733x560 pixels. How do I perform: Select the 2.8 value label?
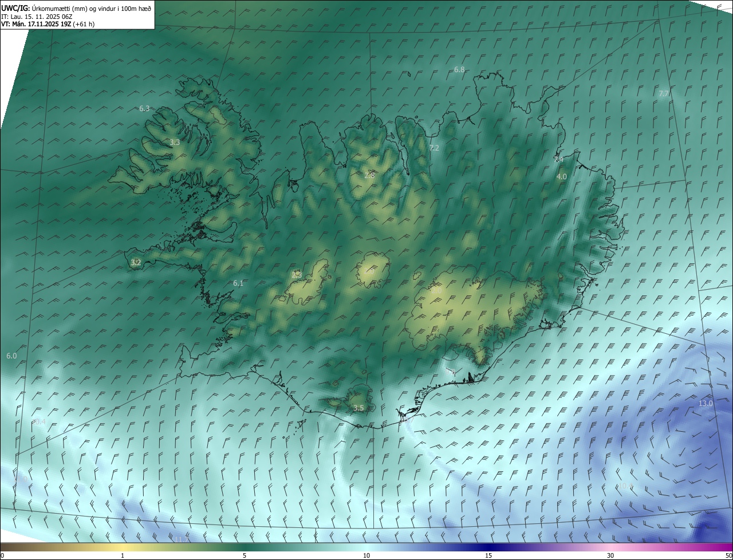coord(369,175)
